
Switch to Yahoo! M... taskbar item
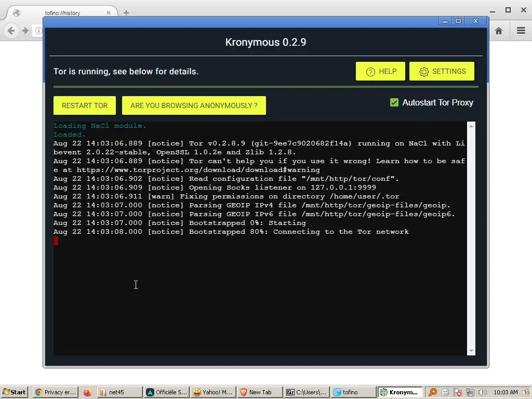213,392
